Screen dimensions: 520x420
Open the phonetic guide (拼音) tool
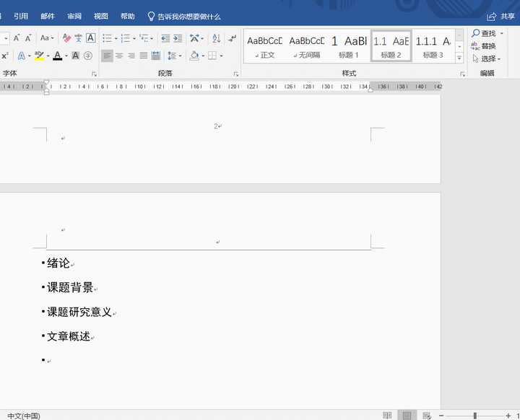pos(78,38)
